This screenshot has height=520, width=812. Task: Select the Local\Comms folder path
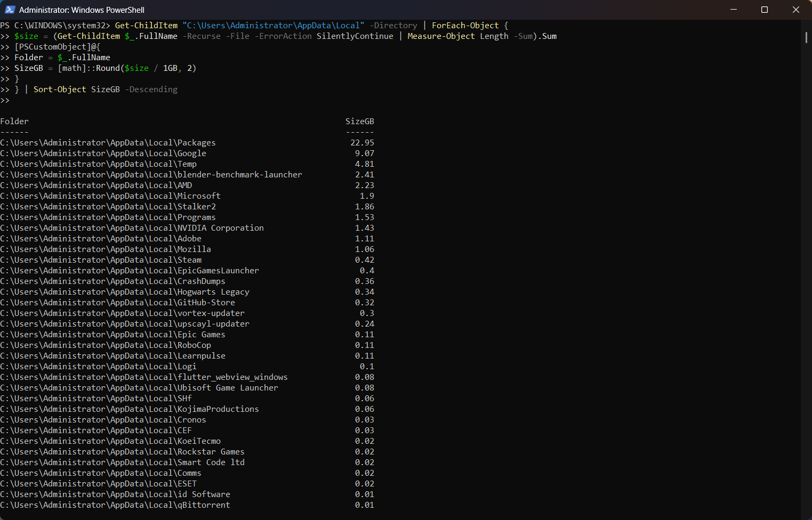point(101,473)
